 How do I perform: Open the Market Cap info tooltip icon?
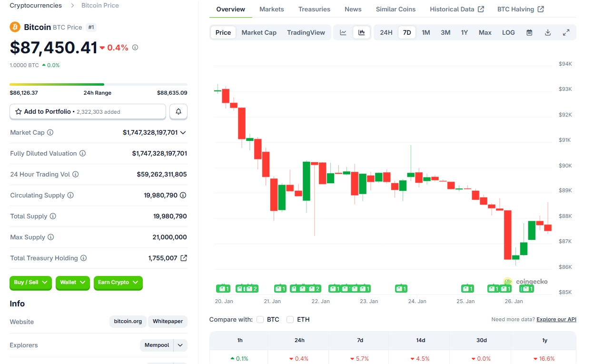click(x=50, y=132)
